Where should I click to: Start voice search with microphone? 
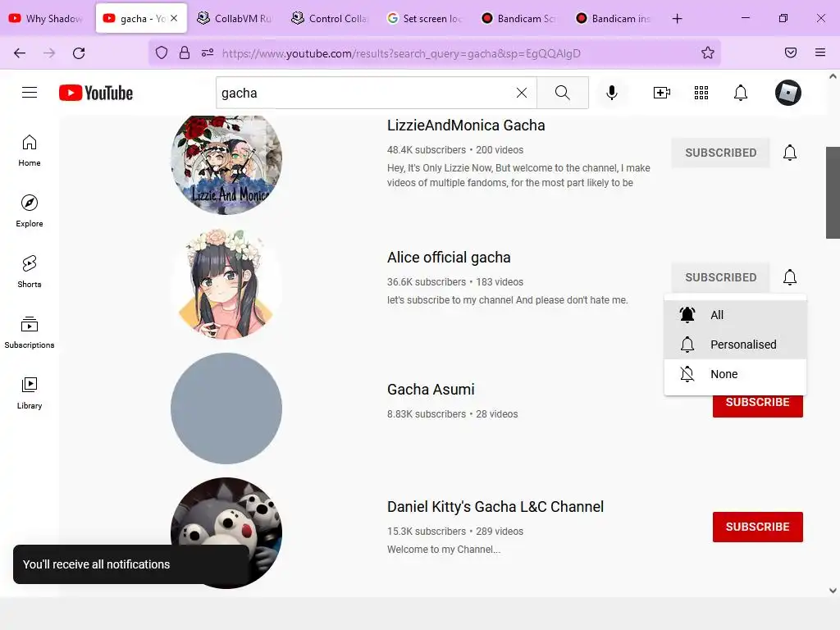(x=611, y=93)
